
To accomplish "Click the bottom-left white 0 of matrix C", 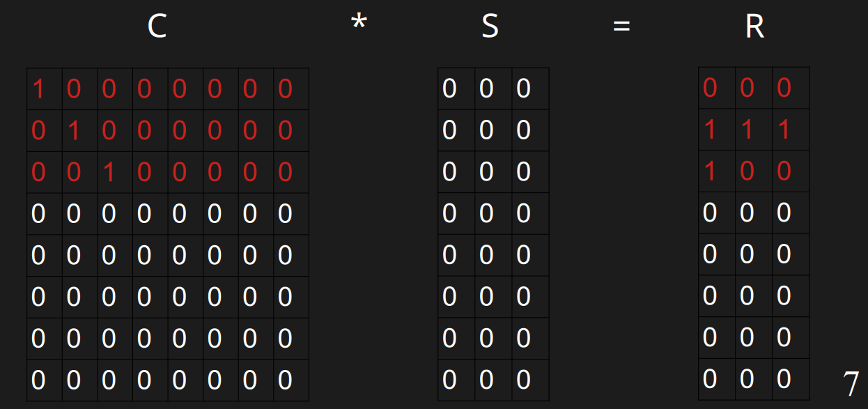I will pyautogui.click(x=38, y=380).
